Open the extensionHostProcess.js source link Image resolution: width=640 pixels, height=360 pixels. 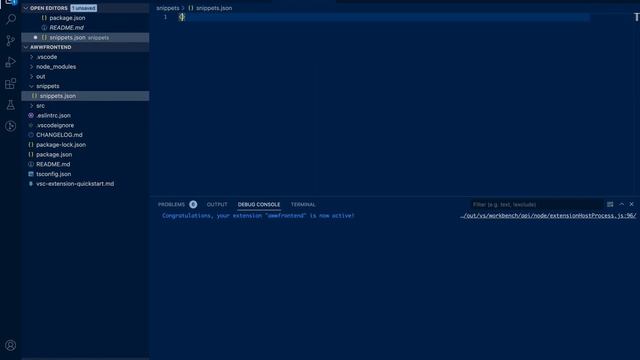pos(548,216)
